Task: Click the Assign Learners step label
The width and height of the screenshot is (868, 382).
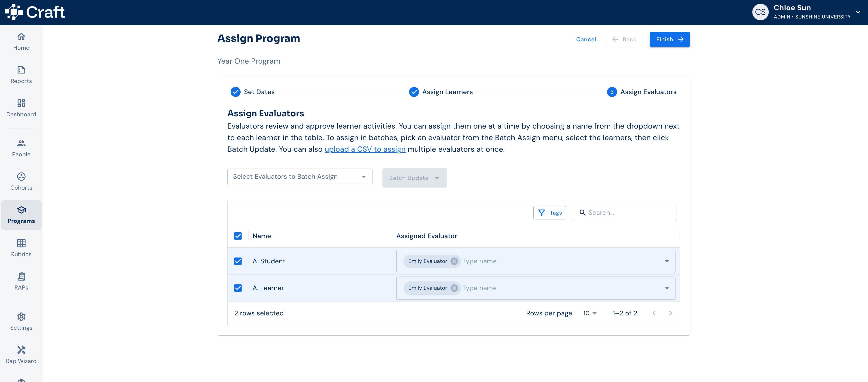Action: tap(447, 92)
